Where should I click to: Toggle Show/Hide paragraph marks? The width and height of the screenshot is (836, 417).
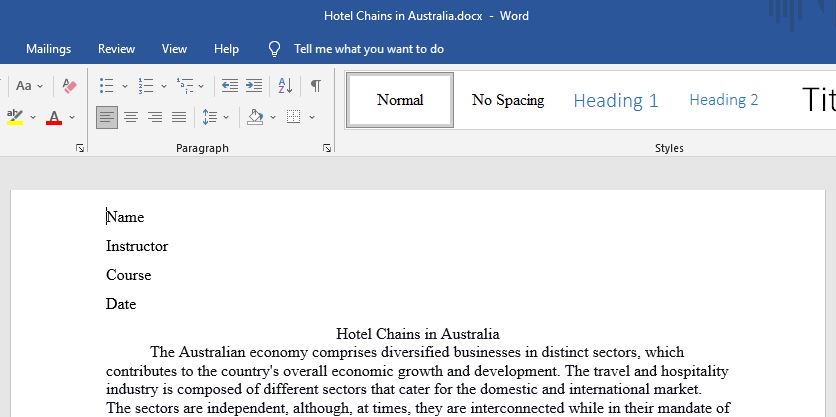point(316,85)
